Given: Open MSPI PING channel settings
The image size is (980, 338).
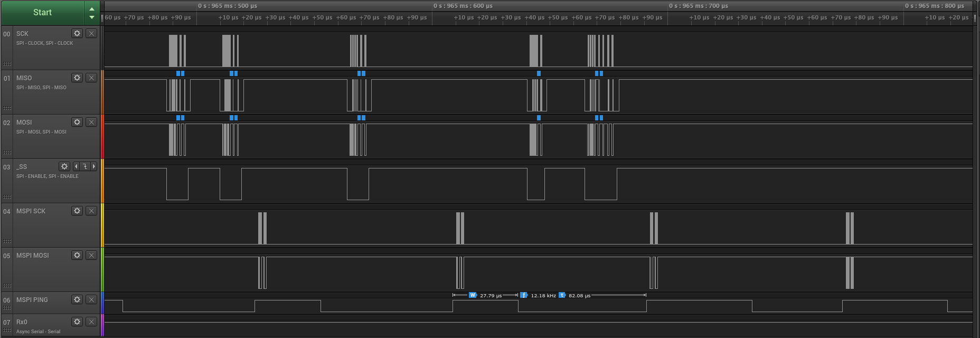Looking at the screenshot, I should [x=77, y=299].
